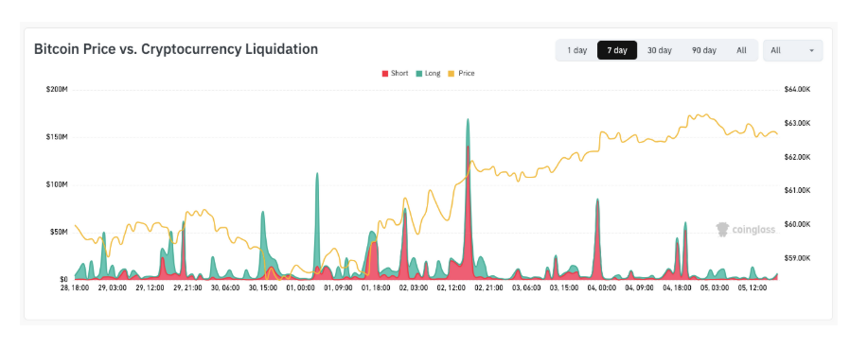Click the 29, 03:00 time axis label
Image resolution: width=868 pixels, height=348 pixels.
pyautogui.click(x=113, y=288)
